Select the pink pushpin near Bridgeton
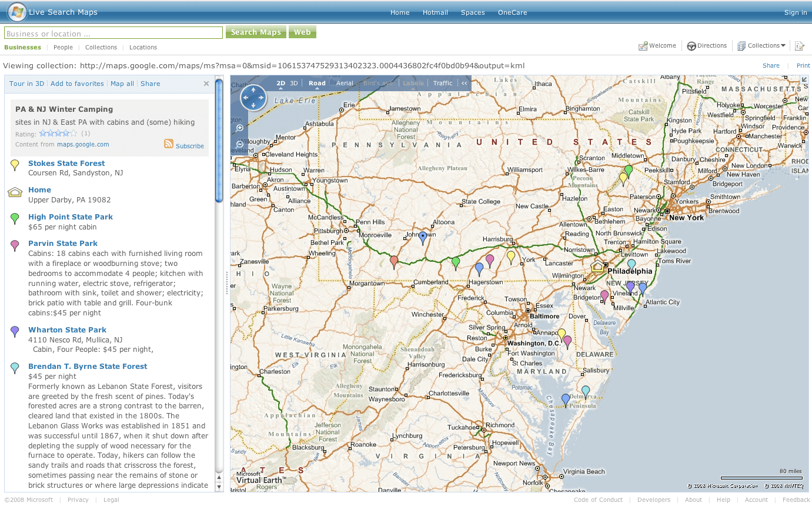812x506 pixels. point(604,297)
